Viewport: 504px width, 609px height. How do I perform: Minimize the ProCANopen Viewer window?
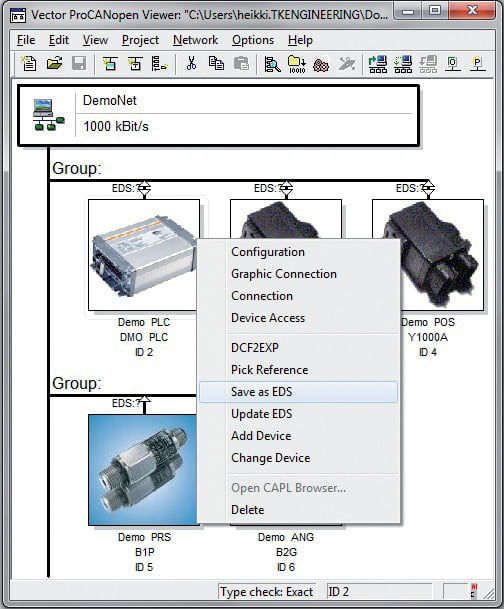coord(408,10)
